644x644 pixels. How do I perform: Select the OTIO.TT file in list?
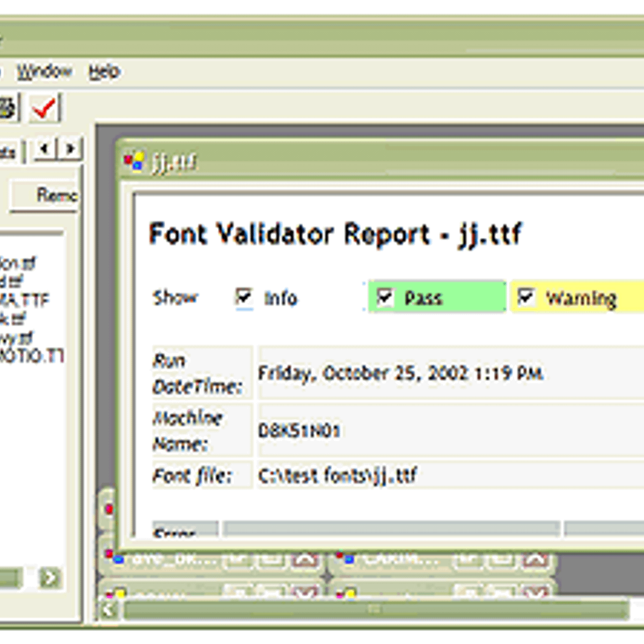(x=31, y=356)
